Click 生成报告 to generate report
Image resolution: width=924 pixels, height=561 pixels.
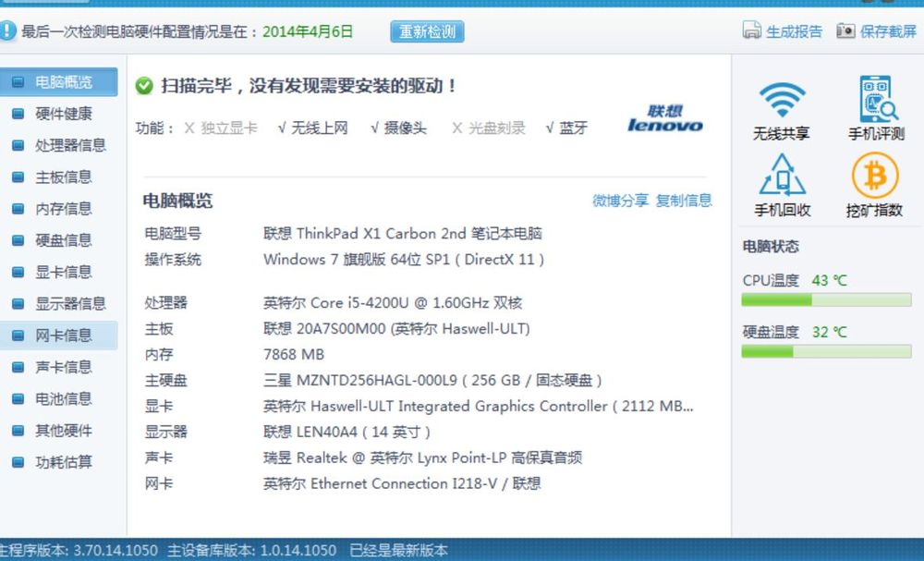coord(794,31)
